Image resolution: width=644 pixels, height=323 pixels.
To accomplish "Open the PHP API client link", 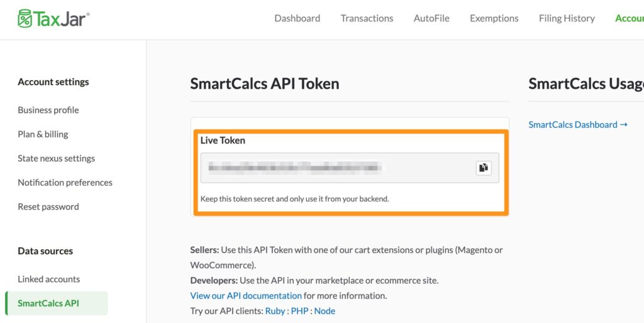I will coord(299,310).
